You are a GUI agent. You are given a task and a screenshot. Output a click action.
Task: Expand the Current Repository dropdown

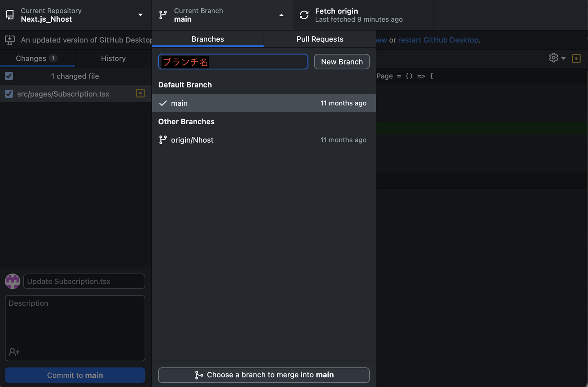point(140,15)
